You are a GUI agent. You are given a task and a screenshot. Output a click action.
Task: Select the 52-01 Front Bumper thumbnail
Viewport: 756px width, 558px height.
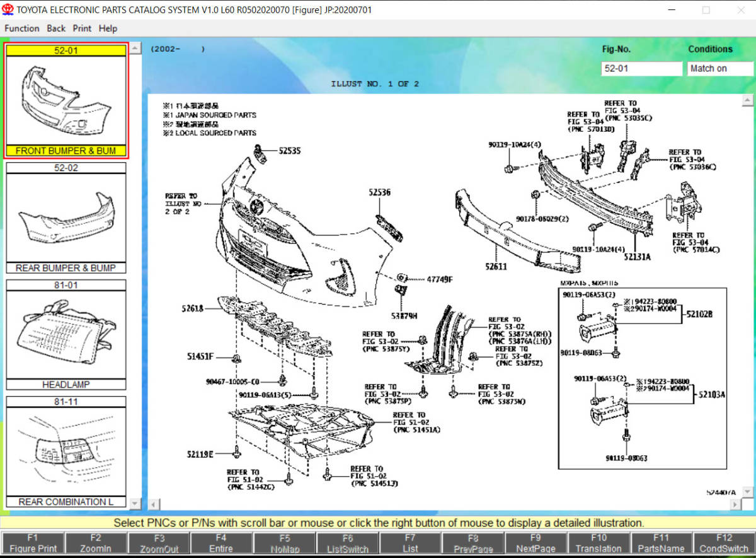pos(66,100)
